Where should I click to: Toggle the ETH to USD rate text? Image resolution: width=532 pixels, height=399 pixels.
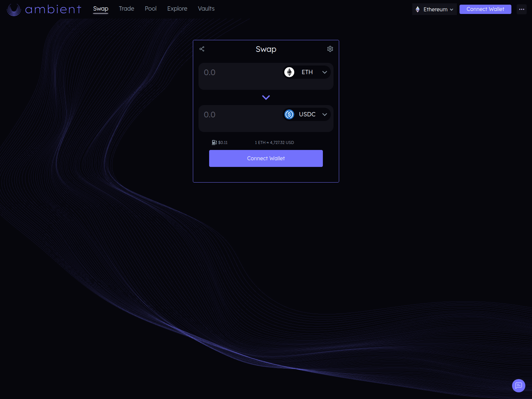[274, 143]
